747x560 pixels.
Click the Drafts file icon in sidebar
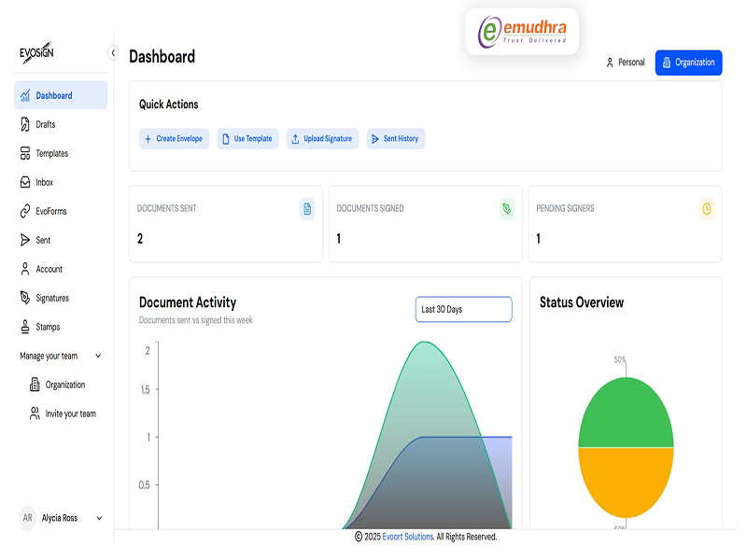pos(25,124)
